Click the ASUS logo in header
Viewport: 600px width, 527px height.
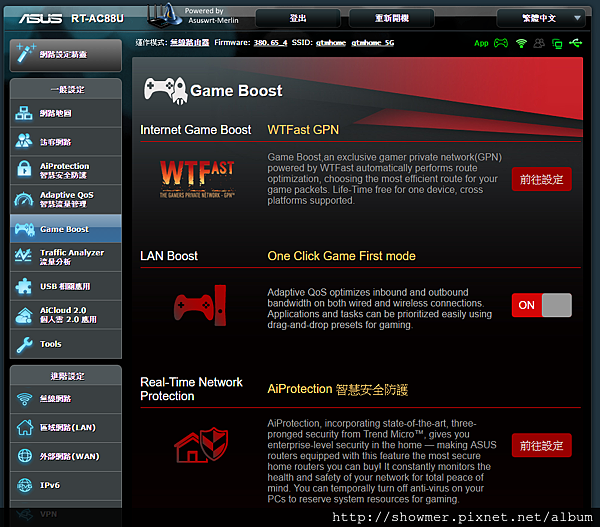pos(41,18)
